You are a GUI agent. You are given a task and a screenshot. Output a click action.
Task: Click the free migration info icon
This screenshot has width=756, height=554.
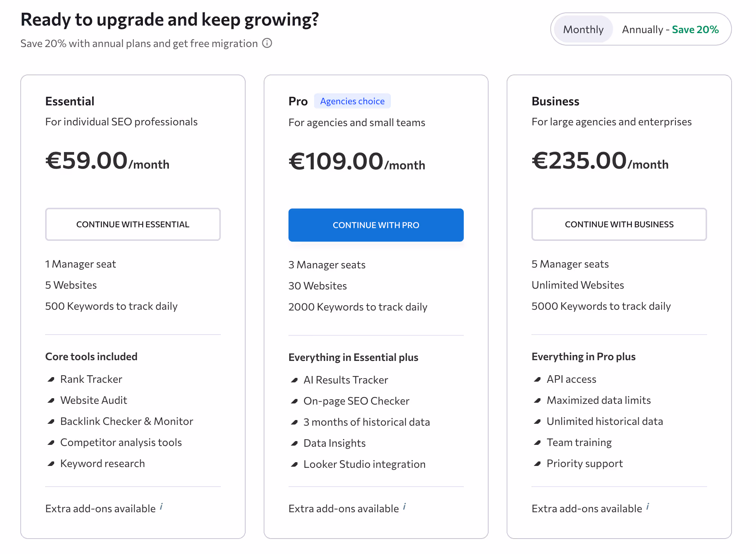267,43
